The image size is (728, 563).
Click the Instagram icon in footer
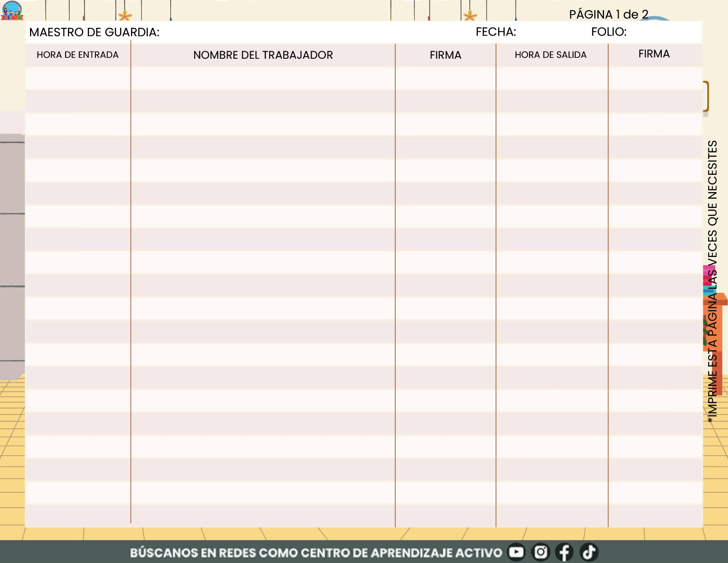pyautogui.click(x=541, y=552)
